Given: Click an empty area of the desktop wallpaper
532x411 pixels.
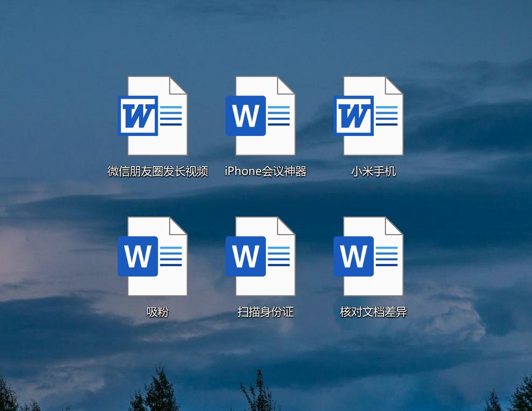Looking at the screenshot, I should click(x=47, y=363).
